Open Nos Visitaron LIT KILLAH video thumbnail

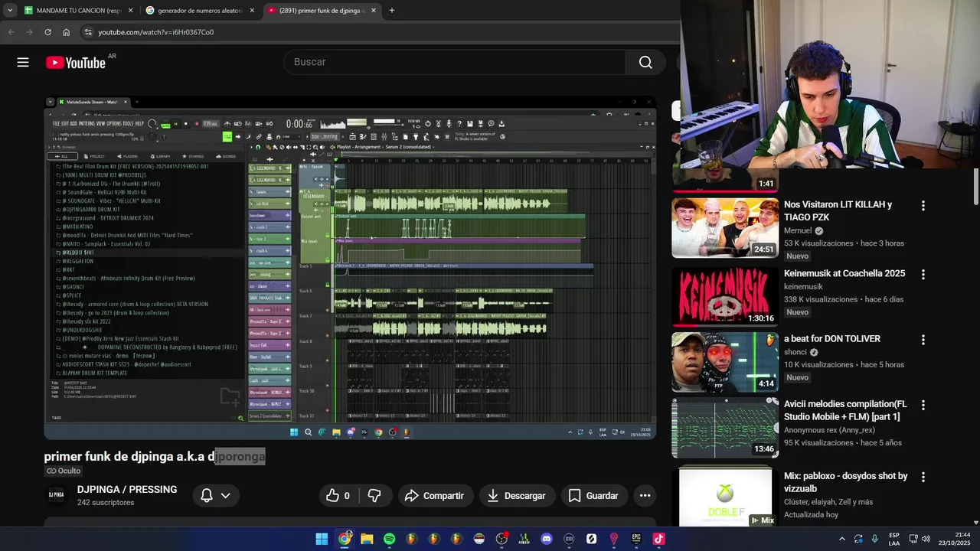point(725,228)
